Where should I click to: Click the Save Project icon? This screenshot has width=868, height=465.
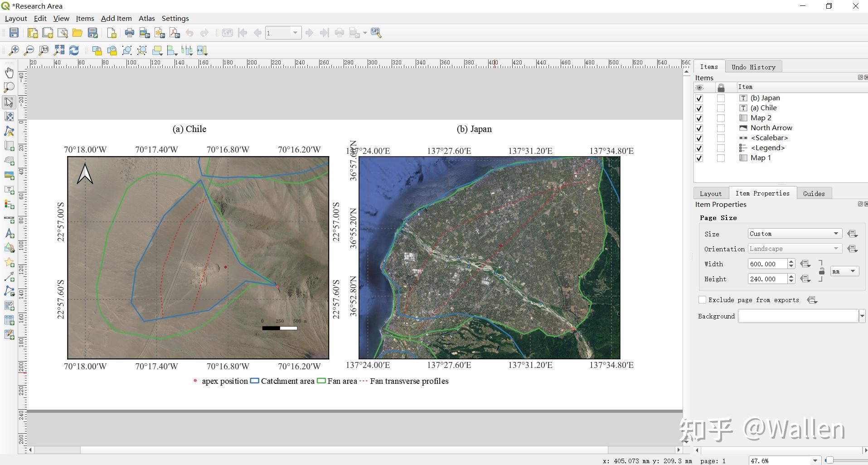(14, 33)
